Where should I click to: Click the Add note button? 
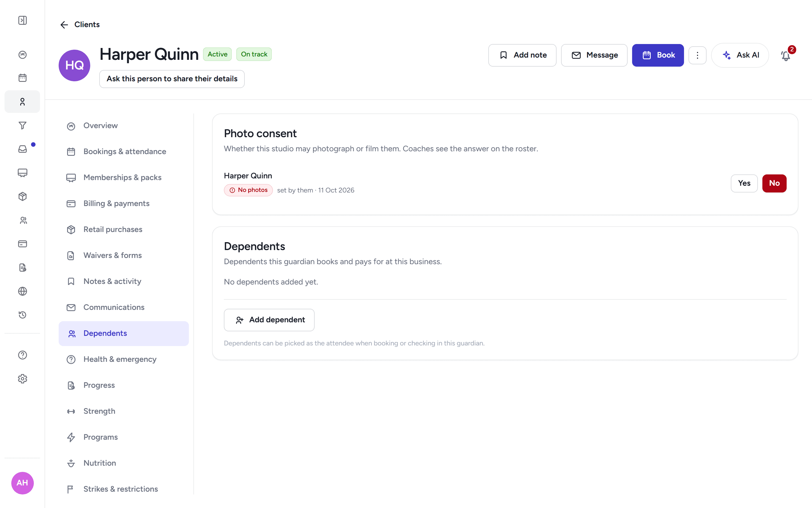pos(522,55)
